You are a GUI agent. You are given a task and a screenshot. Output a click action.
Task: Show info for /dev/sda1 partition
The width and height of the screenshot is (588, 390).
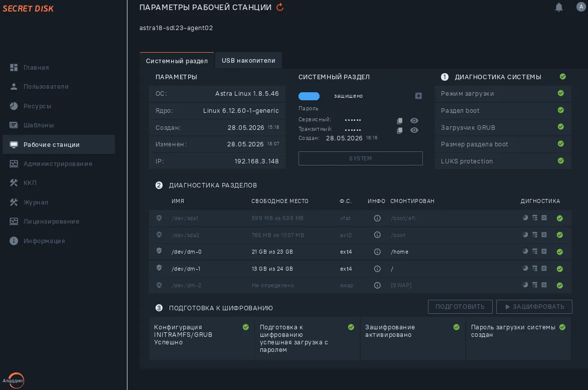[377, 218]
